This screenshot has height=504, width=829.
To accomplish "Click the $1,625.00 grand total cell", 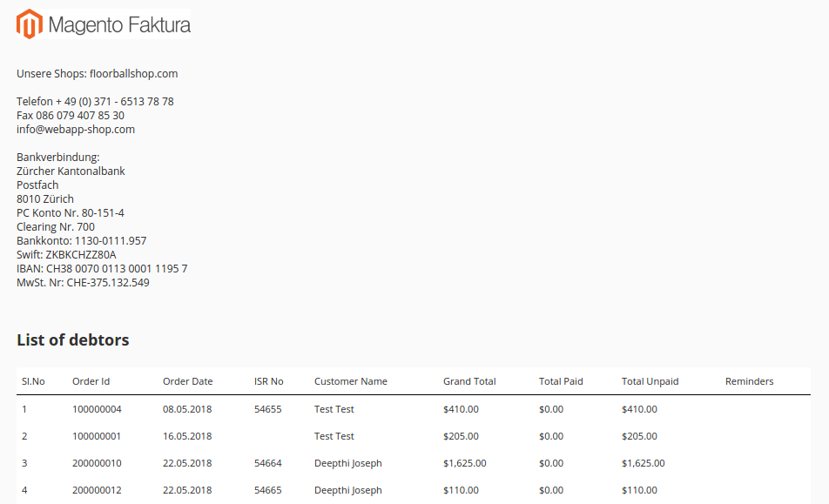I will coord(464,463).
